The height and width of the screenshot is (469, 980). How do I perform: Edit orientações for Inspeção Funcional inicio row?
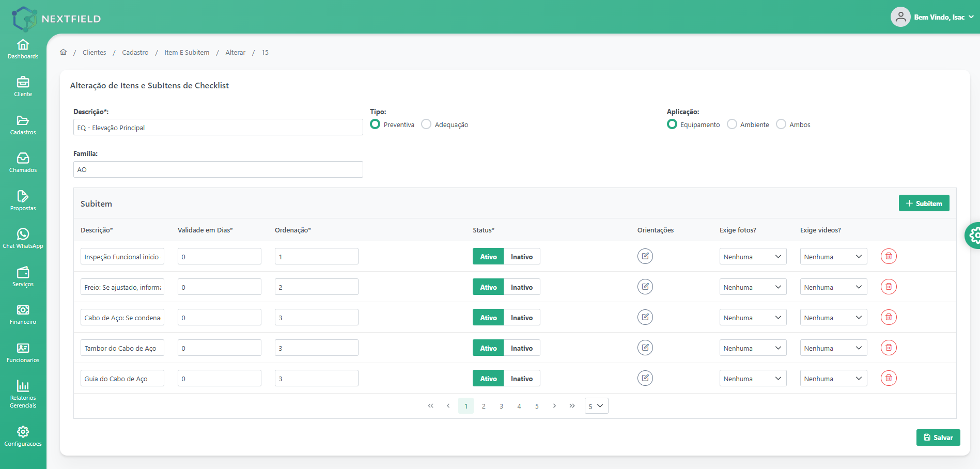645,256
